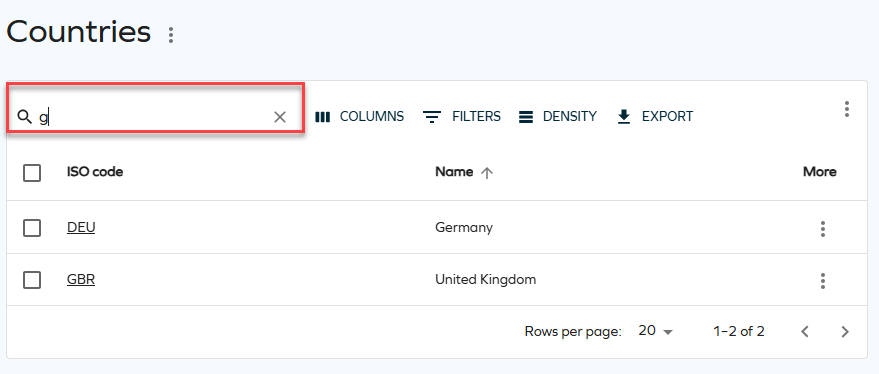Open kebab menu beside Countries title

pos(172,35)
